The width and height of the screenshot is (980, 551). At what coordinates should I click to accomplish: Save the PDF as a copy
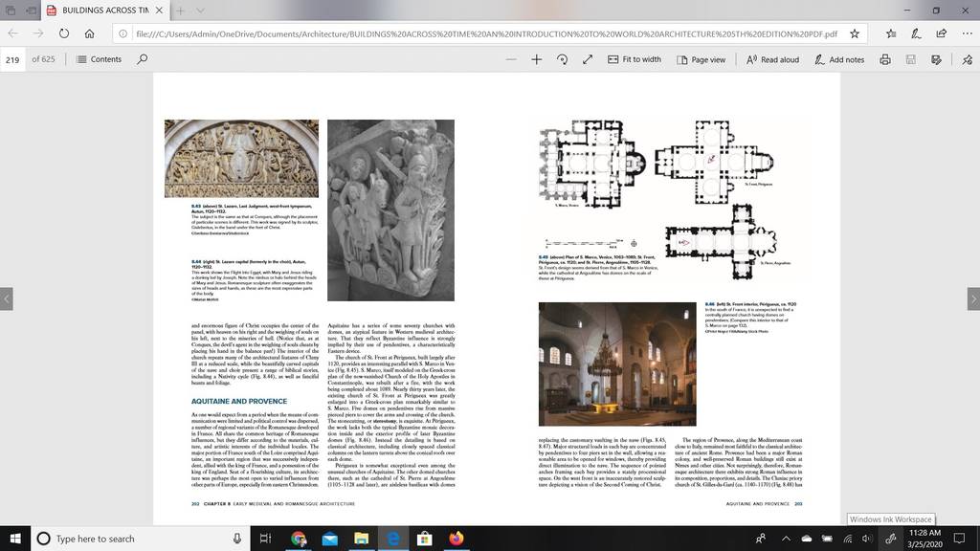(936, 59)
